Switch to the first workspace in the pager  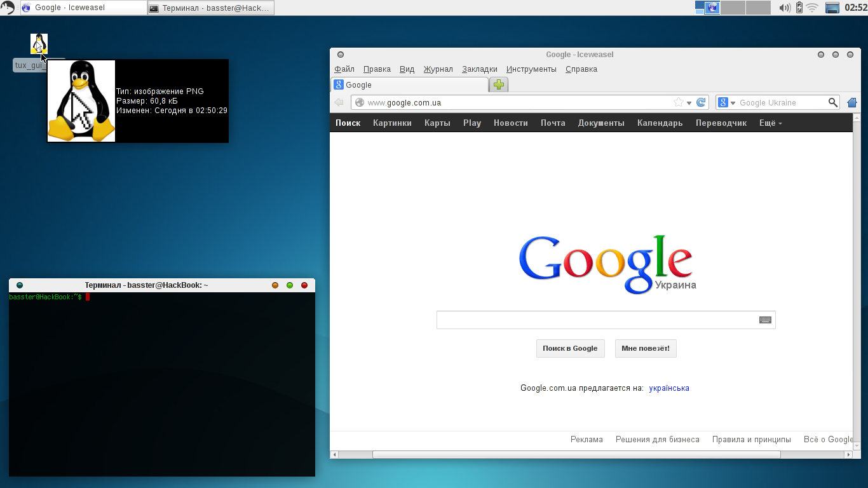tap(708, 8)
